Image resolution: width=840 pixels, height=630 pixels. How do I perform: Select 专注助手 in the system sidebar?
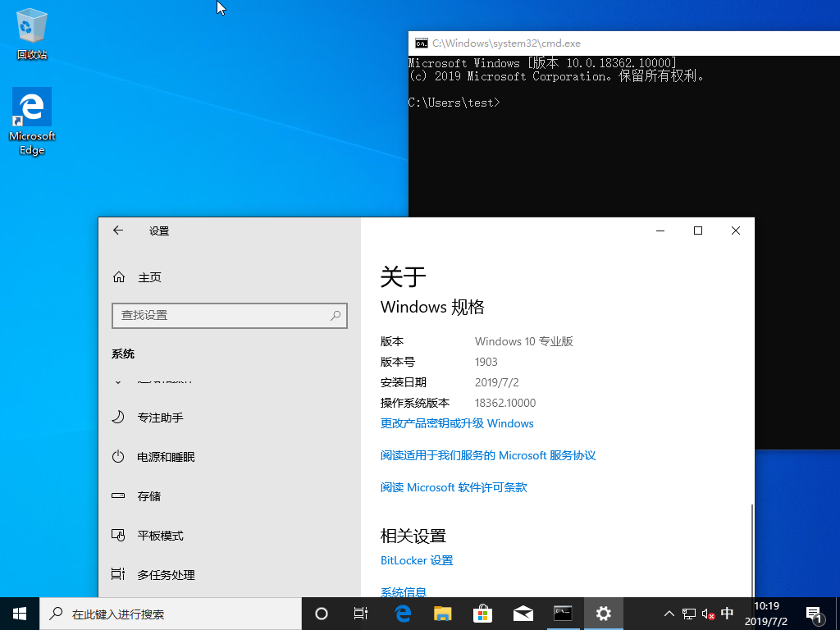pos(230,418)
